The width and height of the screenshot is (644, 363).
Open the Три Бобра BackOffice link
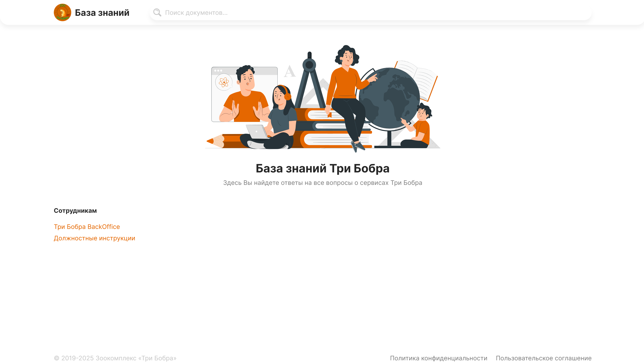(87, 227)
